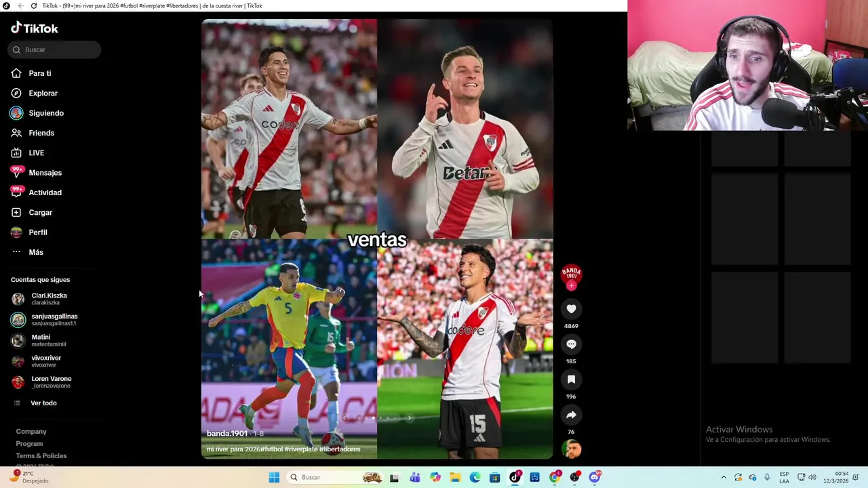Expand the Más menu

[27, 252]
